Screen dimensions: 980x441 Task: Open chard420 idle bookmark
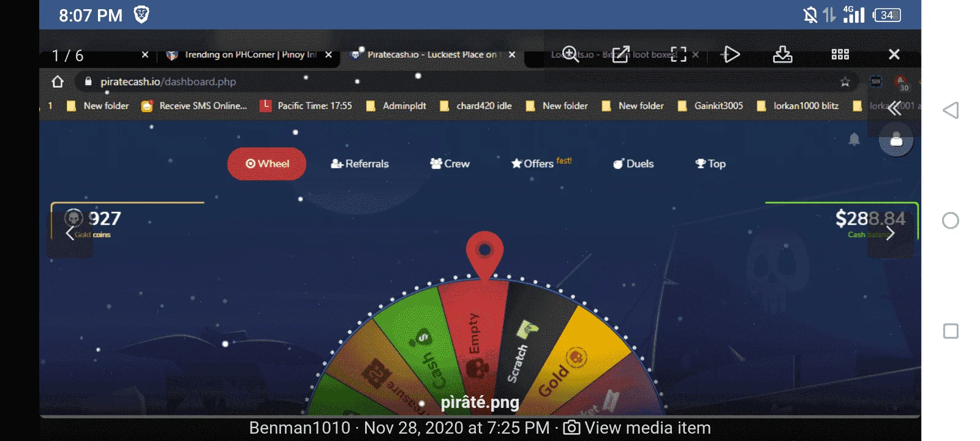coord(476,106)
